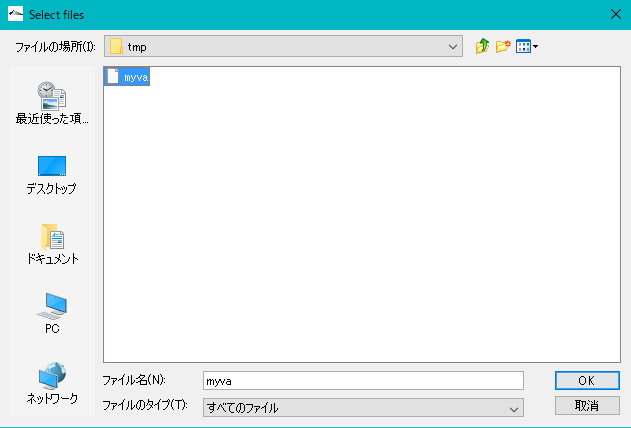This screenshot has height=428, width=631.
Task: Expand the tmp folder location dropdown
Action: pos(283,46)
